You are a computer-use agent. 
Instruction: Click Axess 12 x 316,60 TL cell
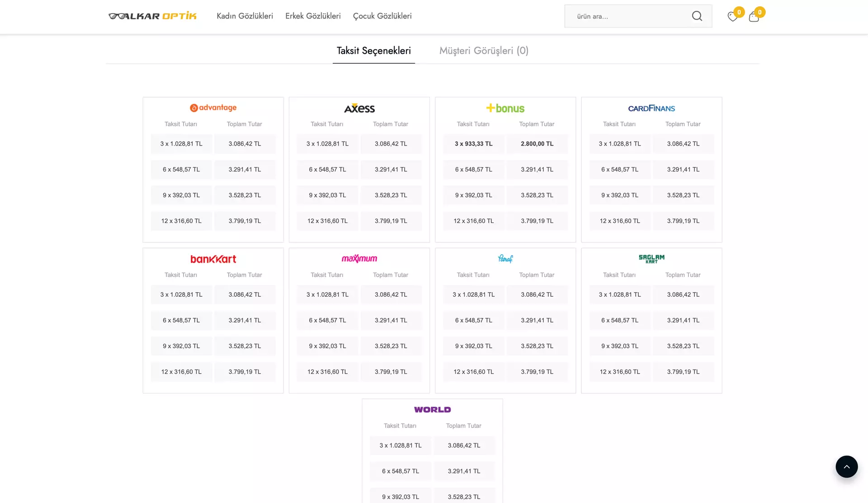pos(327,221)
